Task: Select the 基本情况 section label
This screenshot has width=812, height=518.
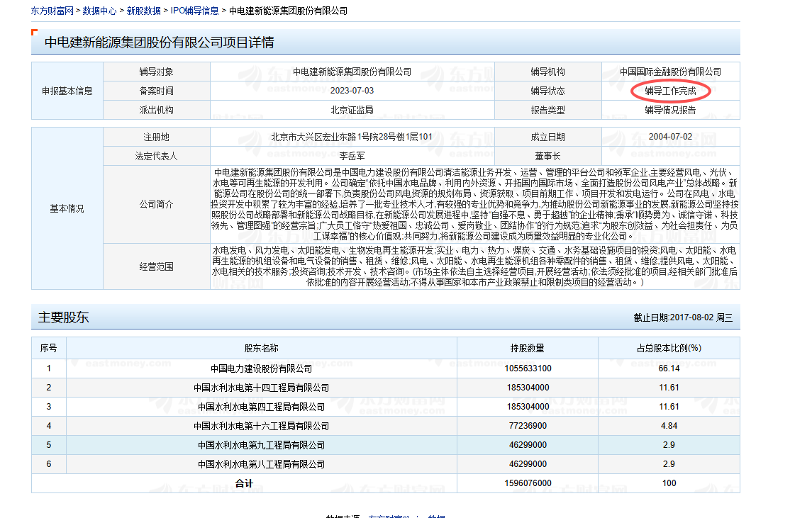Action: [x=67, y=208]
